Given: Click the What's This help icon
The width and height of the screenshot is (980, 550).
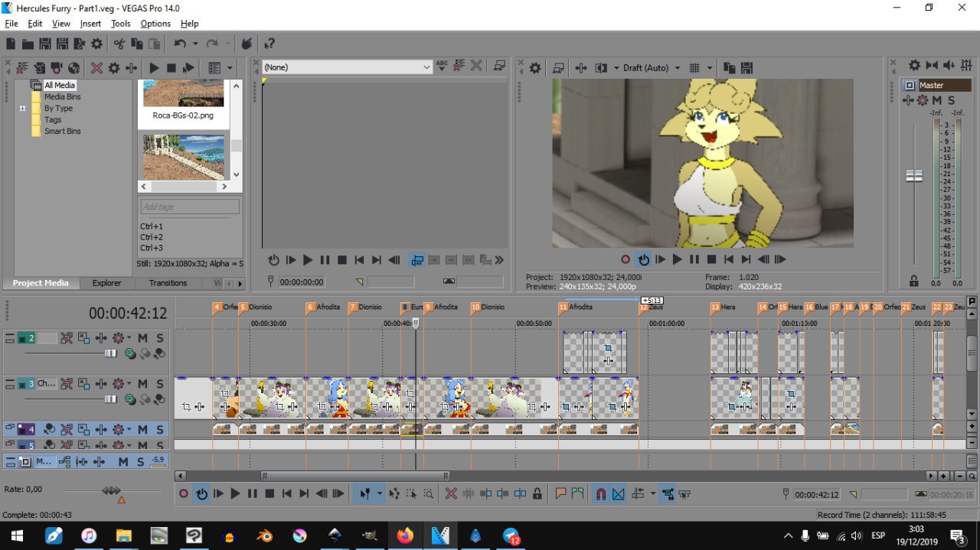Looking at the screenshot, I should click(269, 44).
